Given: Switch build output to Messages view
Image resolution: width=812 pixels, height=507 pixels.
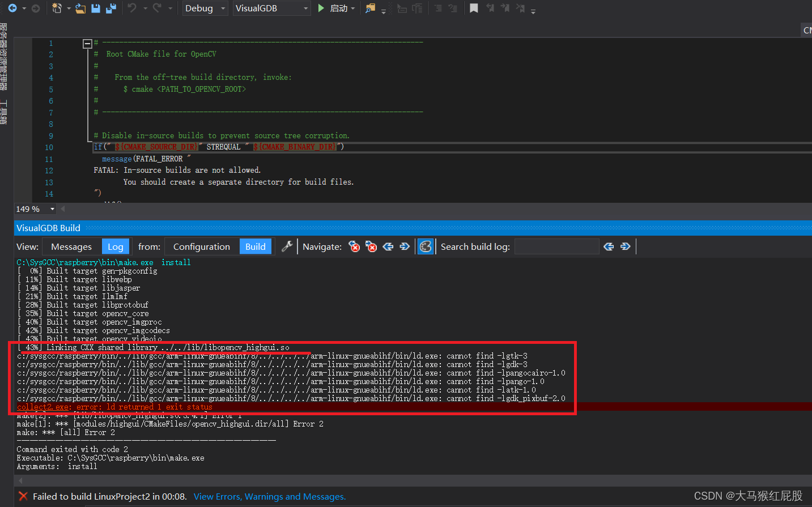Looking at the screenshot, I should point(72,246).
